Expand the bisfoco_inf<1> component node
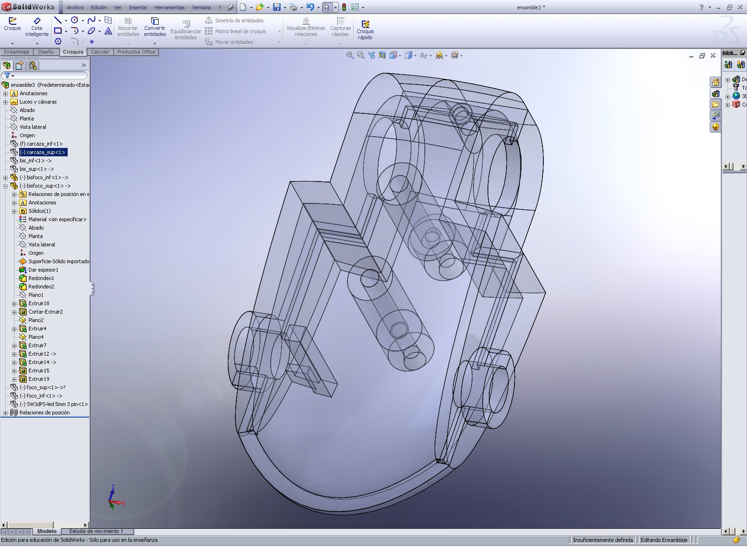747x560 pixels. 5,177
